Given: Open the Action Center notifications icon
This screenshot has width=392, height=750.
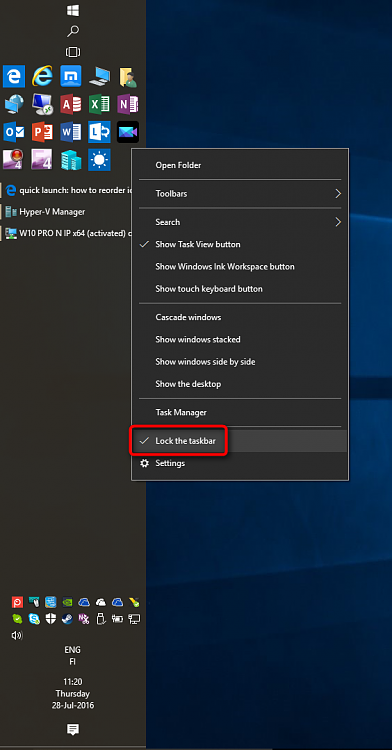Looking at the screenshot, I should 73,729.
